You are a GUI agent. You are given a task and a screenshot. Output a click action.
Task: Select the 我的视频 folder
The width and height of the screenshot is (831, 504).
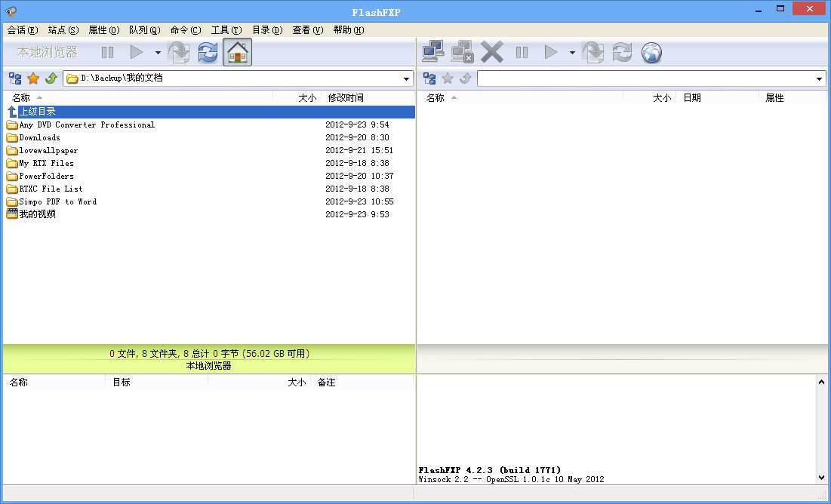point(210,214)
